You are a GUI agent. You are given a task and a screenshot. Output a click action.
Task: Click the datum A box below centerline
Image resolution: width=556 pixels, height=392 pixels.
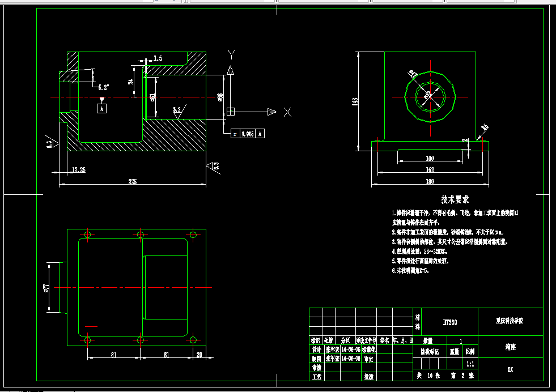click(102, 108)
